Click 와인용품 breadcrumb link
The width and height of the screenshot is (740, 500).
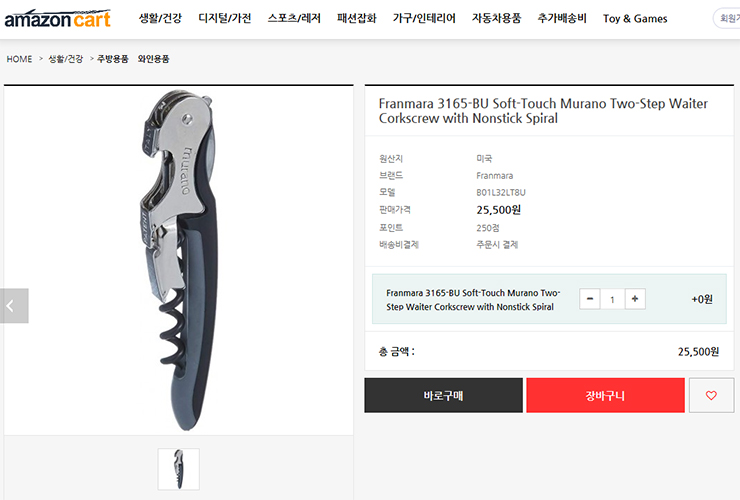point(153,59)
